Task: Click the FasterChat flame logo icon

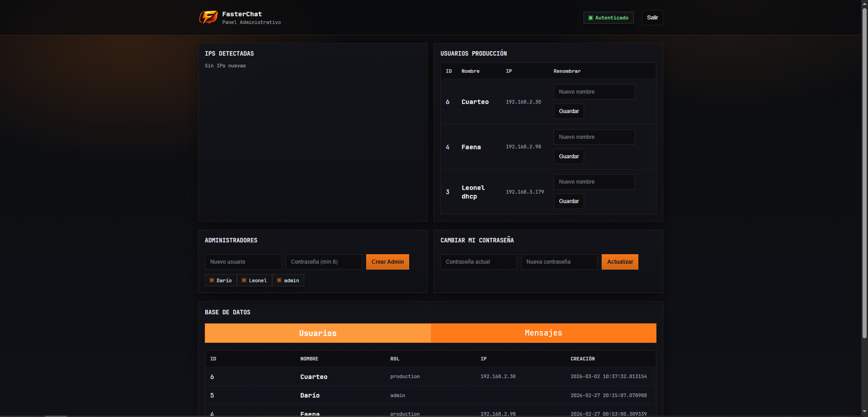Action: click(208, 17)
